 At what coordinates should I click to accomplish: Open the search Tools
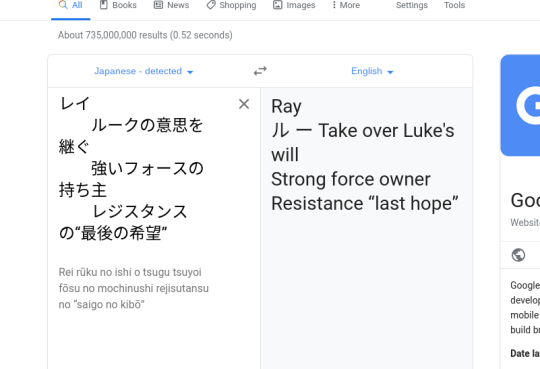(454, 5)
